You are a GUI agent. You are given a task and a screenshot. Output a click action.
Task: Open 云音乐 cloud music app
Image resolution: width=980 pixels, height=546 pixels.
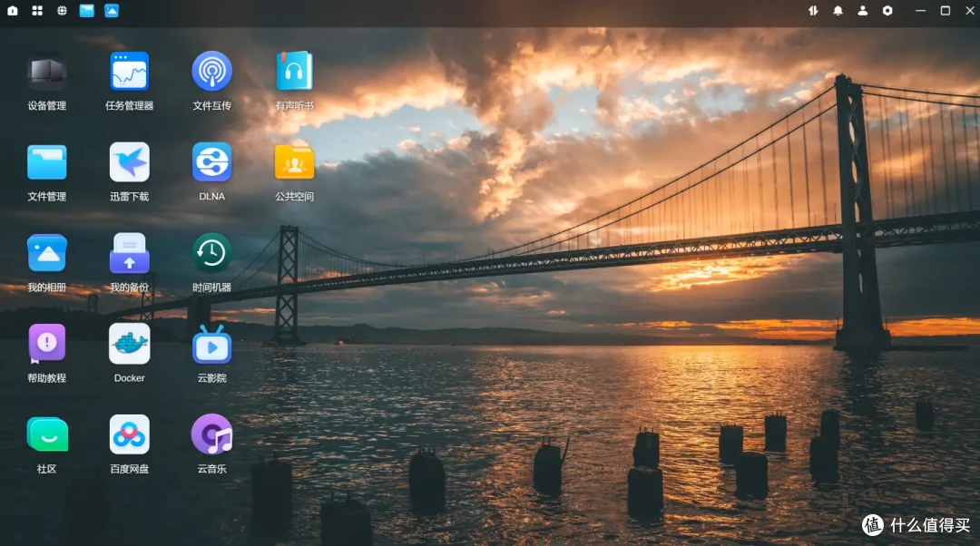coord(211,434)
